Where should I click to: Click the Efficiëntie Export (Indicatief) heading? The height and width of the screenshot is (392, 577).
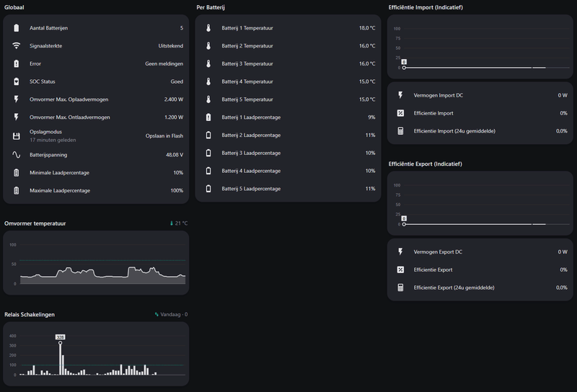(x=425, y=164)
